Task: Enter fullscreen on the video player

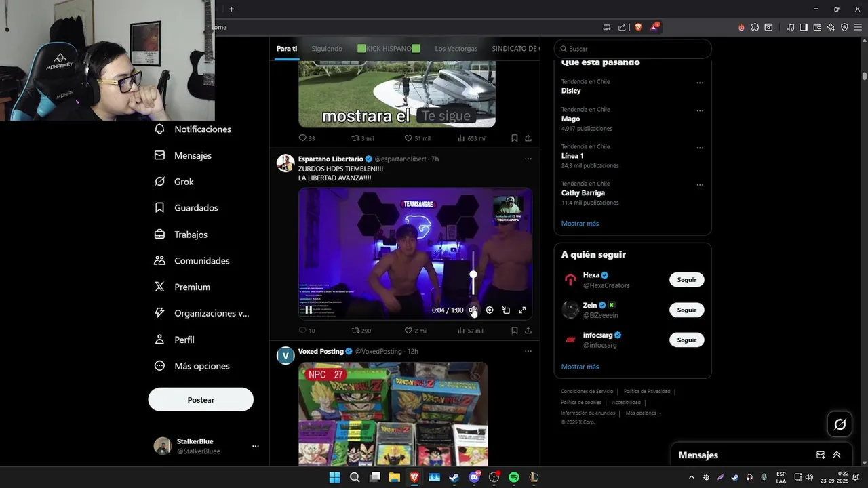Action: 522,310
